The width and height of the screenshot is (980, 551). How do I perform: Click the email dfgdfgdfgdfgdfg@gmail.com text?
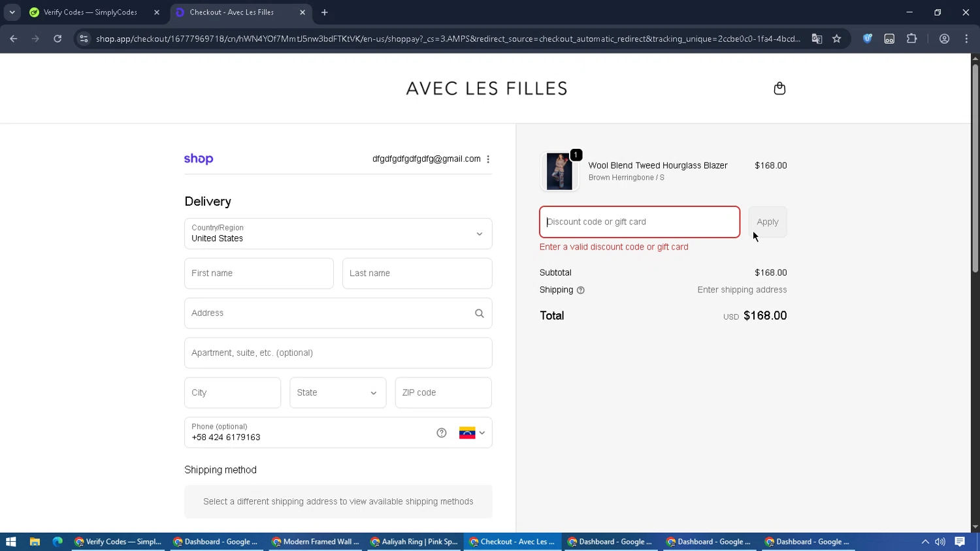pos(426,159)
